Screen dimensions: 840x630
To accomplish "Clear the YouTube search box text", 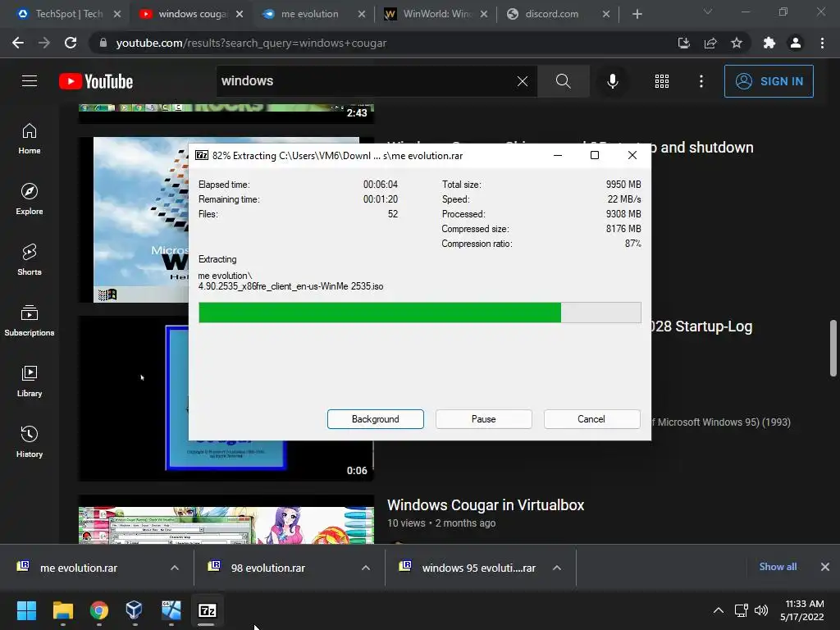I will 523,81.
